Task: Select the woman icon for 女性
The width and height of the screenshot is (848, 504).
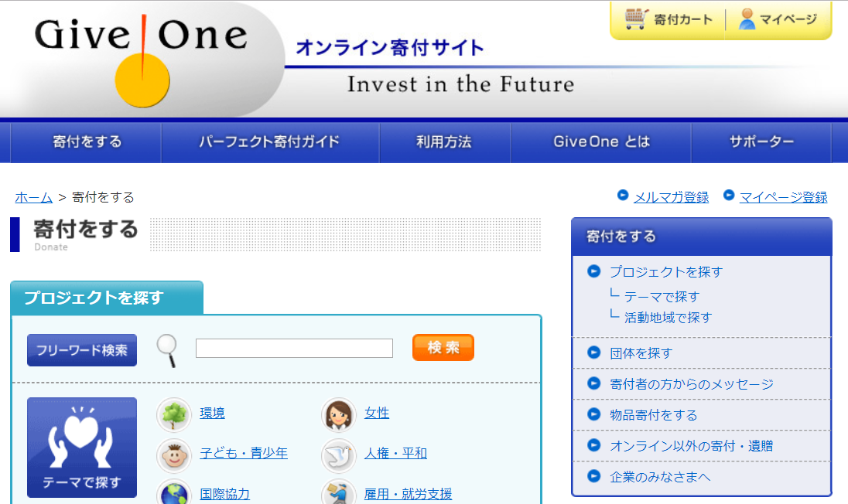Action: pos(339,414)
